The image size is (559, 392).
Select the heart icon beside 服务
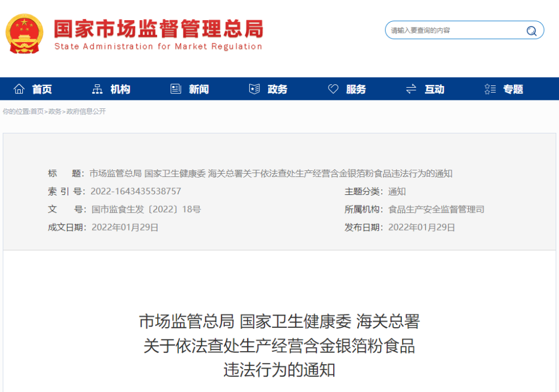[333, 88]
